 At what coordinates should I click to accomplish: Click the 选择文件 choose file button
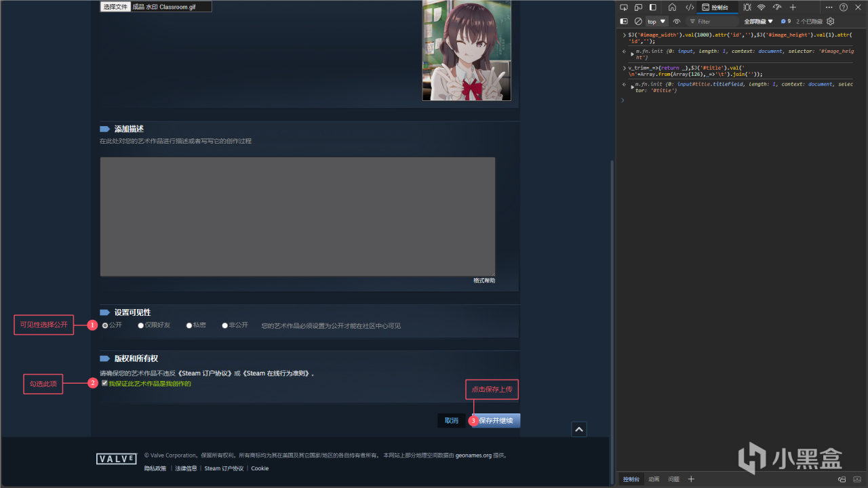pyautogui.click(x=115, y=7)
